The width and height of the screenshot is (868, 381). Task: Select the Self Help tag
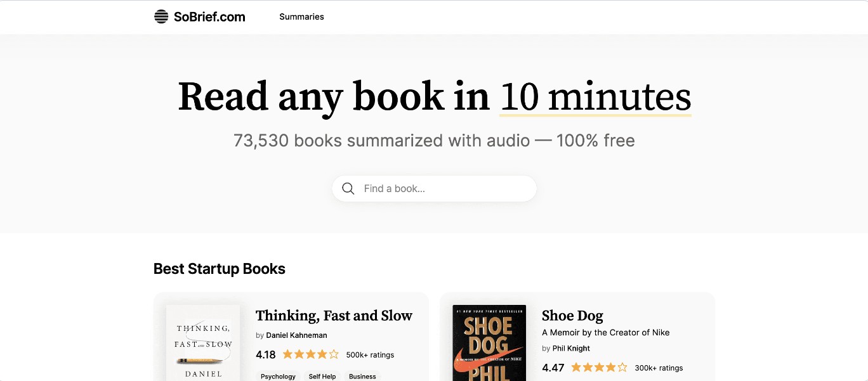click(x=322, y=376)
